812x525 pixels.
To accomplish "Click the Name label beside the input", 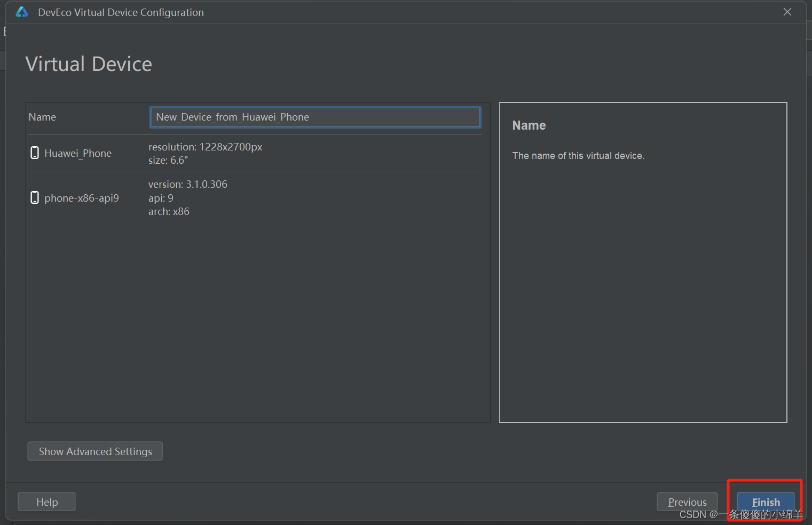I will [42, 117].
